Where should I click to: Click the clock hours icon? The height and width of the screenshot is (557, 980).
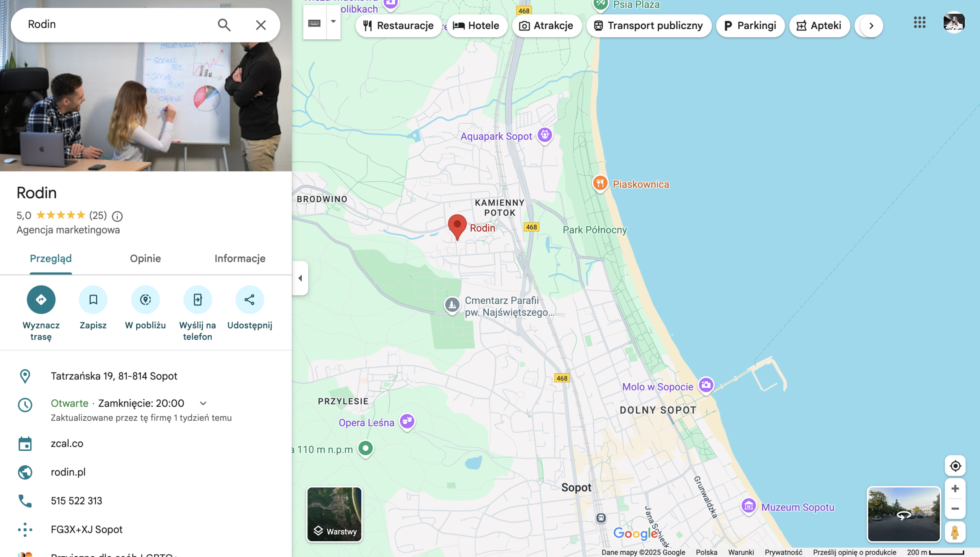point(25,405)
